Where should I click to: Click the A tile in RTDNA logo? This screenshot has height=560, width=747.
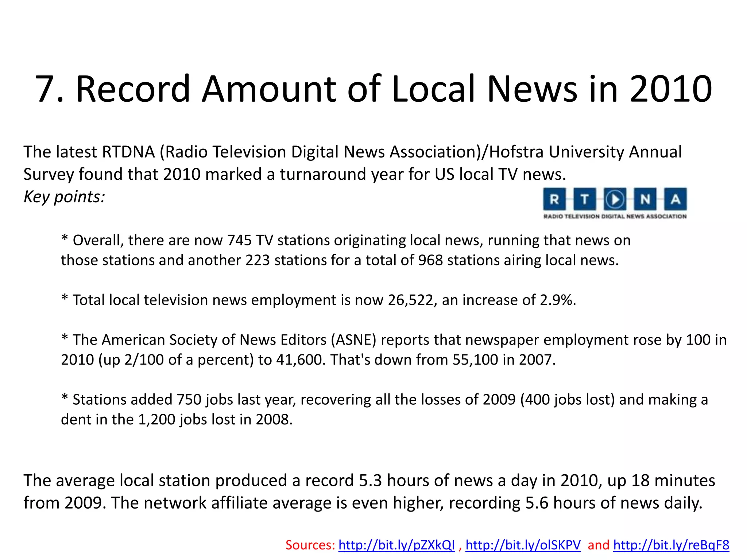tap(675, 199)
